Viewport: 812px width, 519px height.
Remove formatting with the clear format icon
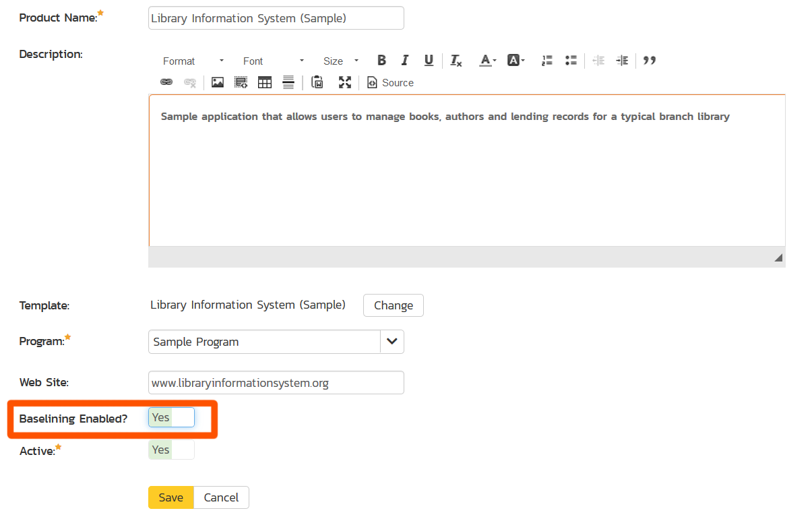point(456,61)
